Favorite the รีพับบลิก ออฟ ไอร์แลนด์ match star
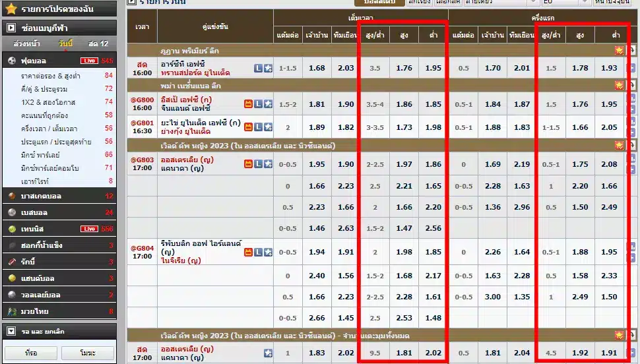Screen dimensions: 640x364 [x=268, y=252]
